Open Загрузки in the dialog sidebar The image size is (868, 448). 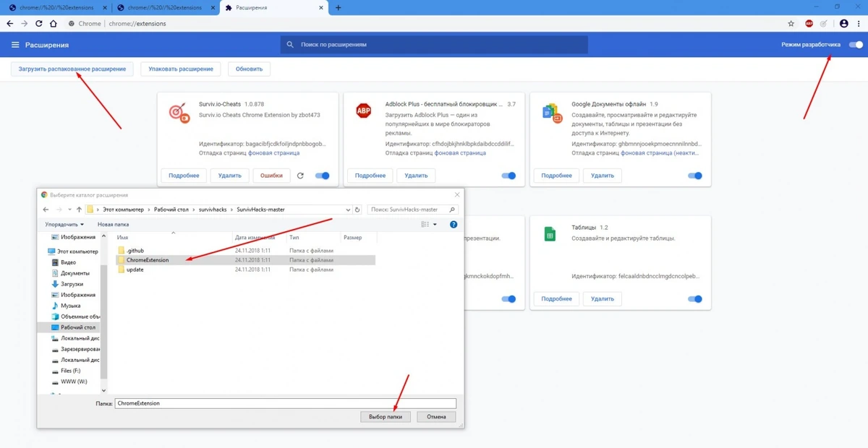[x=72, y=284]
